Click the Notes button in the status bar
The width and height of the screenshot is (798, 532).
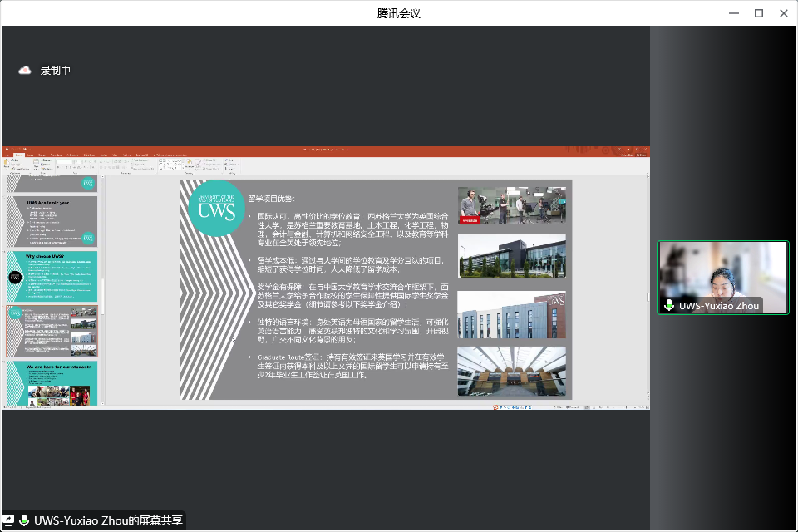tap(557, 406)
